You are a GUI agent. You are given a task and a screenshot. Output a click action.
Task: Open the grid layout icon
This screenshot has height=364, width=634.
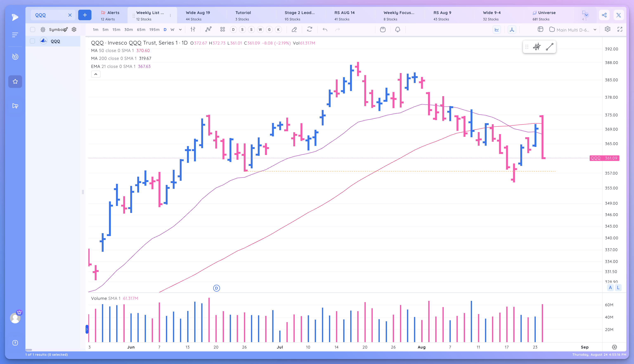[222, 30]
